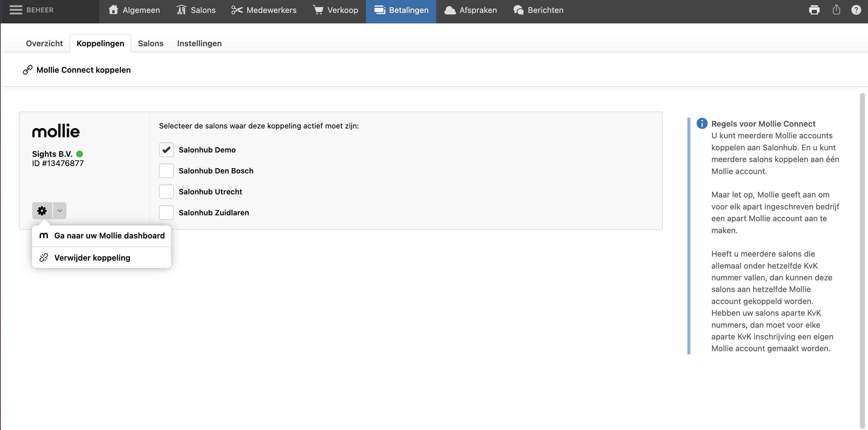868x430 pixels.
Task: Click the 'ID #13476877' text
Action: coord(58,163)
